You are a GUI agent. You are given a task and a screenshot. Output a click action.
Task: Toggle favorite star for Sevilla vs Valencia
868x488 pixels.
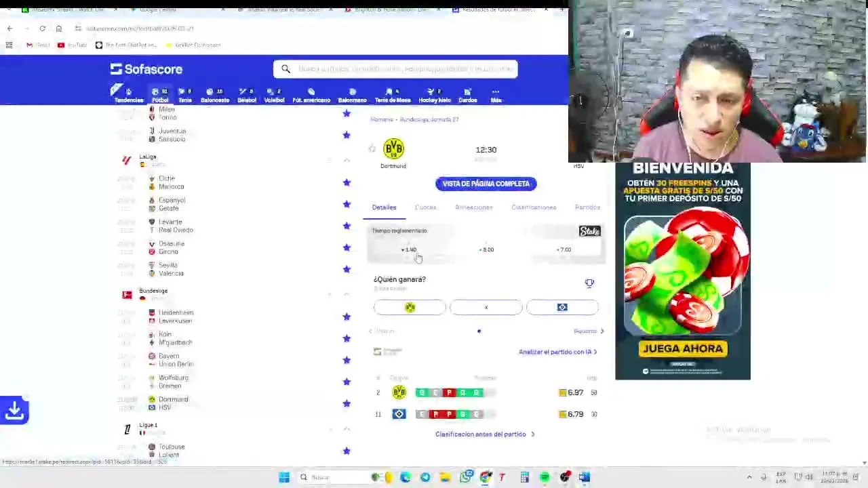tap(347, 269)
